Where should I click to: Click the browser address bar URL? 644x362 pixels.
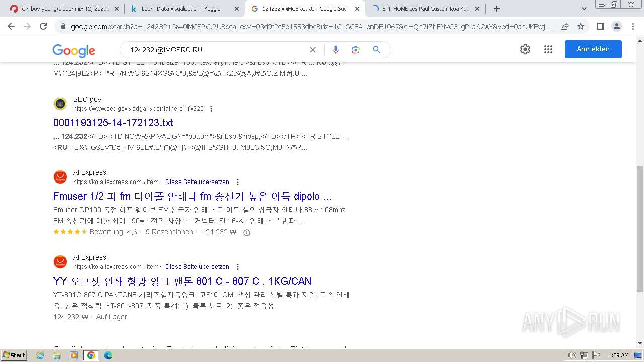coord(312,26)
